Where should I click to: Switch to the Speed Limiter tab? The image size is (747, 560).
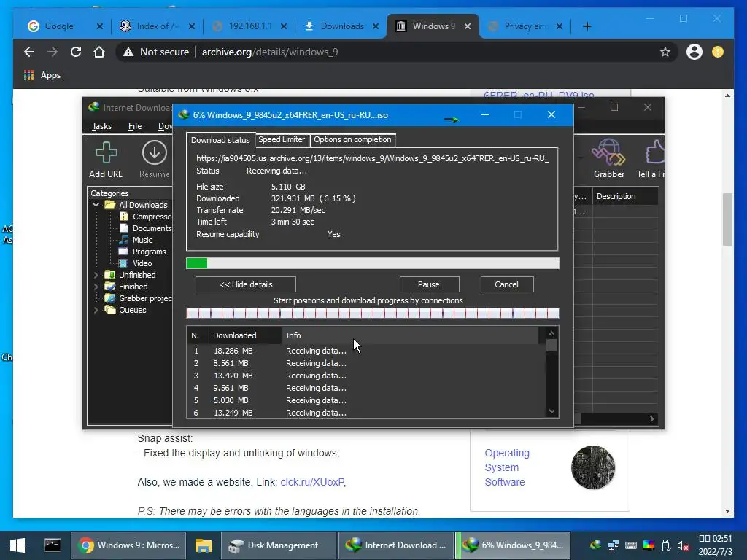(x=282, y=139)
